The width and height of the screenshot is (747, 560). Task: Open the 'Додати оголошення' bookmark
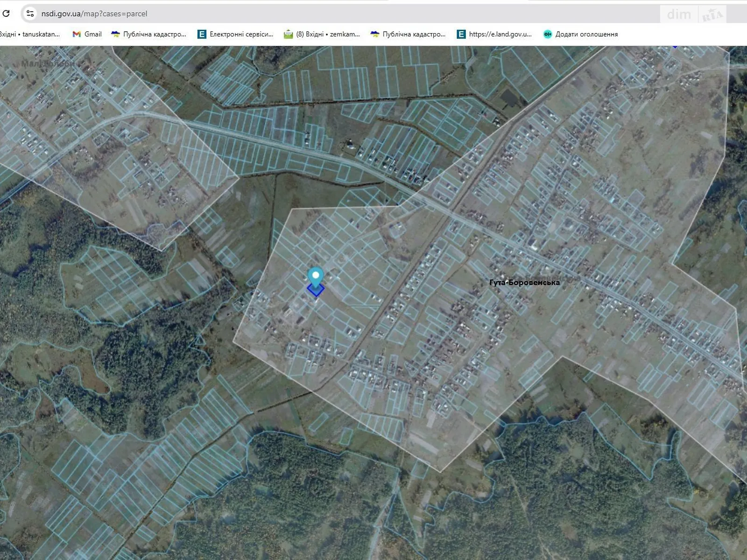click(581, 34)
